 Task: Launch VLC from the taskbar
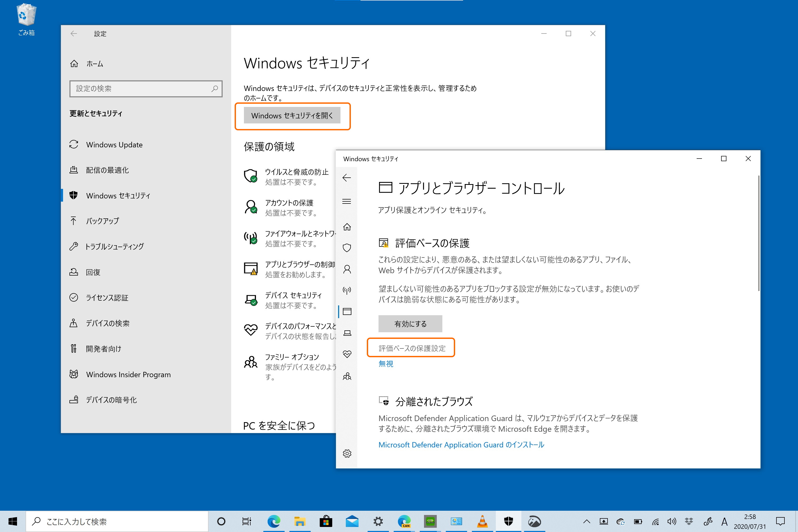(483, 521)
